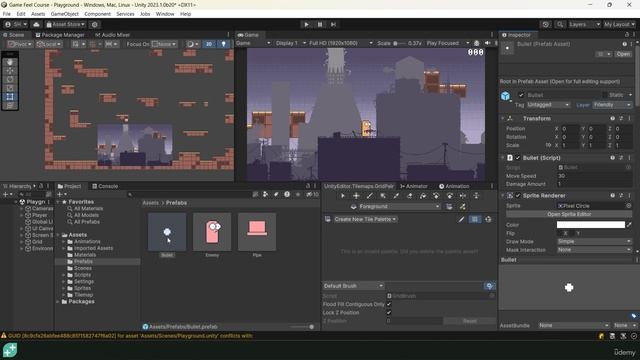Uncheck Flood Fill Contiguous Only
The width and height of the screenshot is (640, 360).
pos(389,304)
